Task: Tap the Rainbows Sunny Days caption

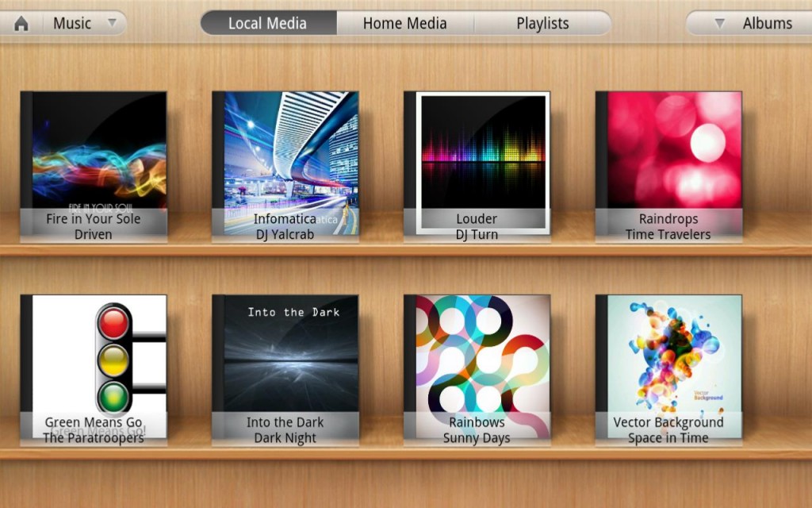Action: tap(477, 430)
